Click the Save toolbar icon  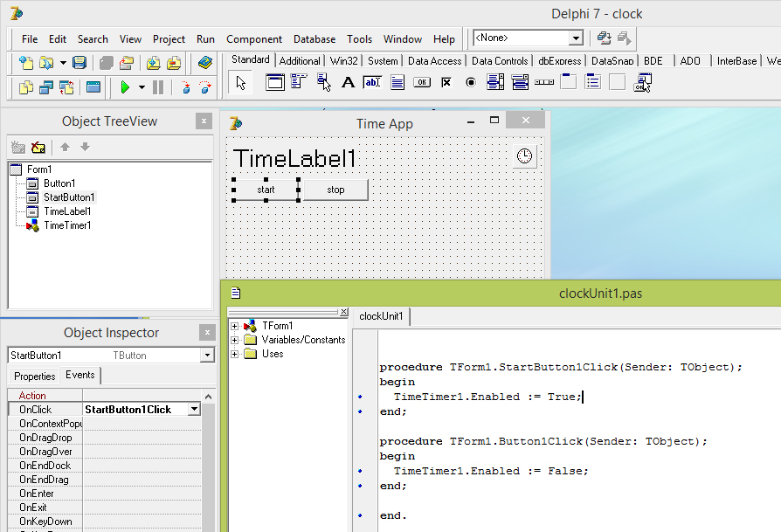click(x=79, y=63)
